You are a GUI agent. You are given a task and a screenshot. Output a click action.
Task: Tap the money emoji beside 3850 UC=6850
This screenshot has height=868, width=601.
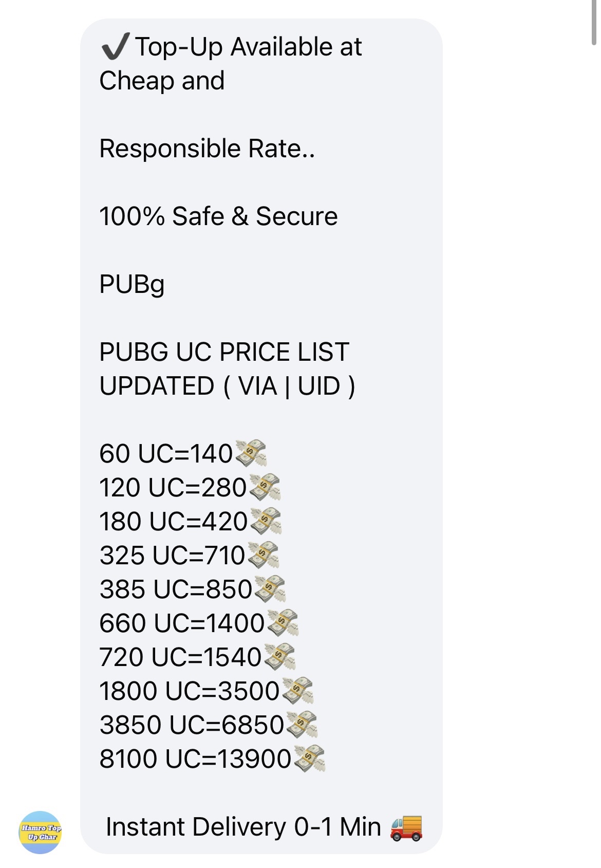(302, 725)
